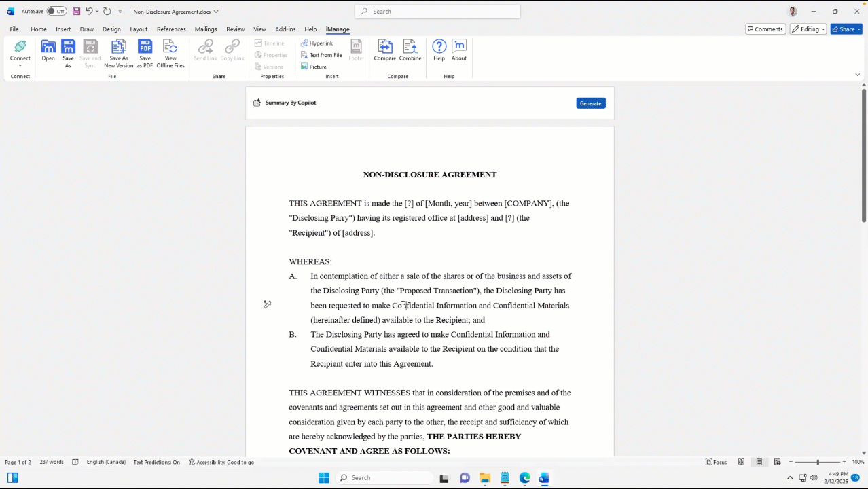Open the References ribbon tab
868x489 pixels.
[x=170, y=29]
